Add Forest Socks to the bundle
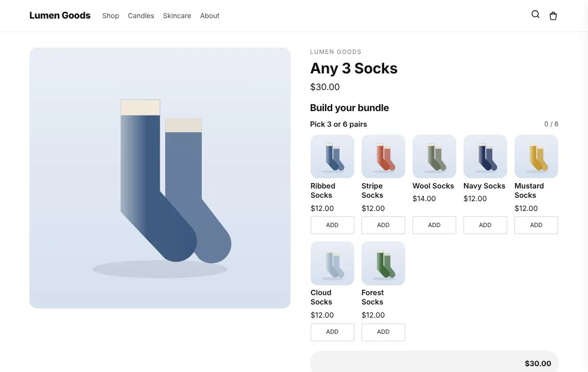The image size is (588, 372). pyautogui.click(x=383, y=332)
